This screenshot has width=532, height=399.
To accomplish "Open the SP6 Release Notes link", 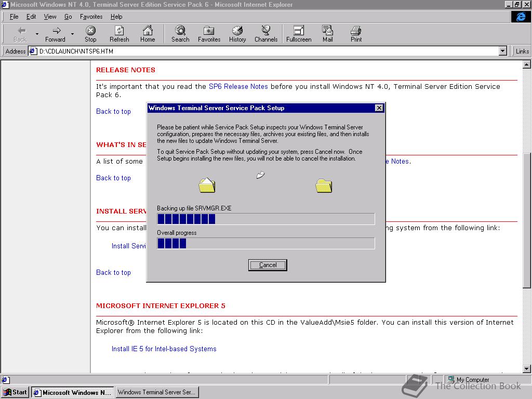I will (238, 87).
